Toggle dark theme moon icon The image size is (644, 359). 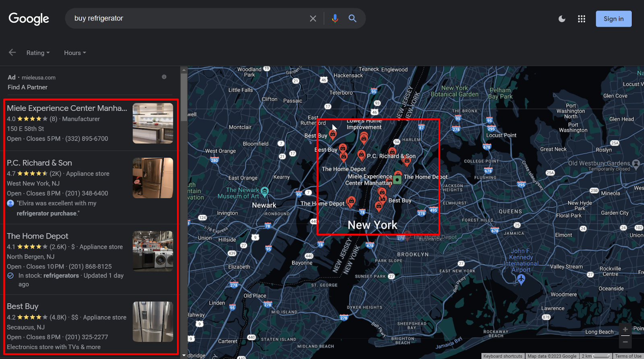click(562, 19)
